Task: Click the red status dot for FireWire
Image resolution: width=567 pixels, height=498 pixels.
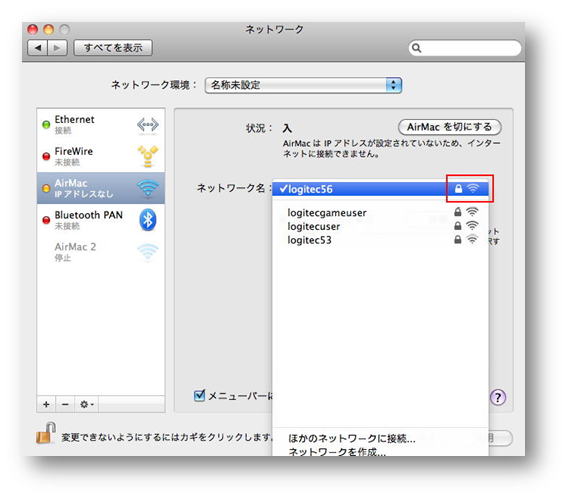Action: click(46, 157)
